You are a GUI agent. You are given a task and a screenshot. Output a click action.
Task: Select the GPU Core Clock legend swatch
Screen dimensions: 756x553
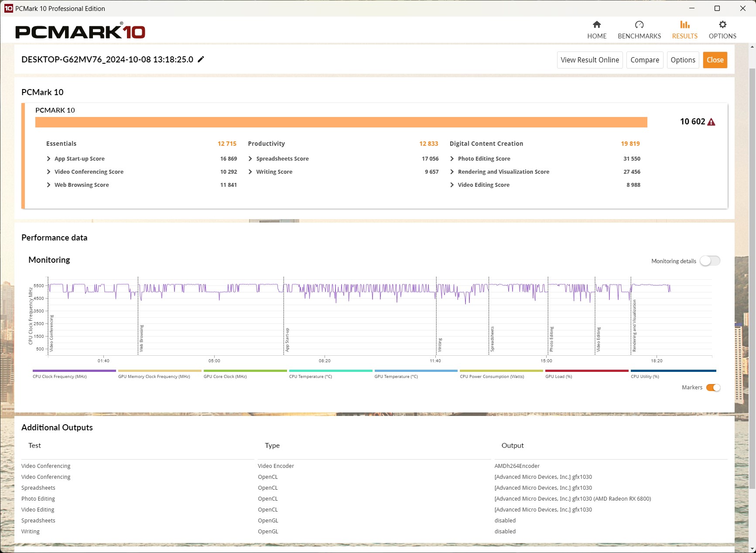(245, 371)
